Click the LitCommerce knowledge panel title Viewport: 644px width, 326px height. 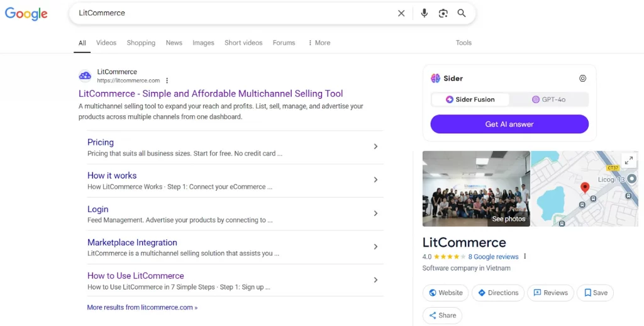[464, 242]
